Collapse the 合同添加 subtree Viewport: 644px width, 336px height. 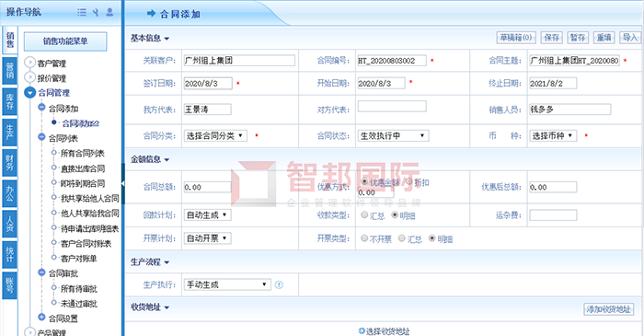(41, 108)
